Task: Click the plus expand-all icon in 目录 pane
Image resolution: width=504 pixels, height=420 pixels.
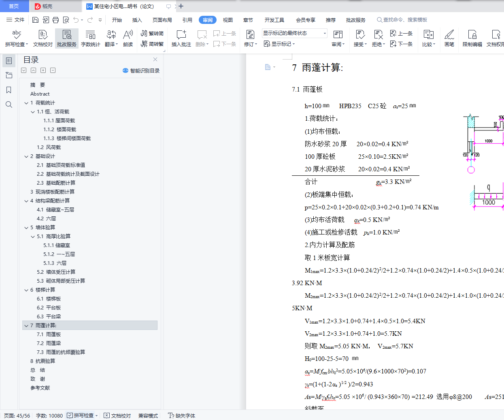Action: pos(43,70)
